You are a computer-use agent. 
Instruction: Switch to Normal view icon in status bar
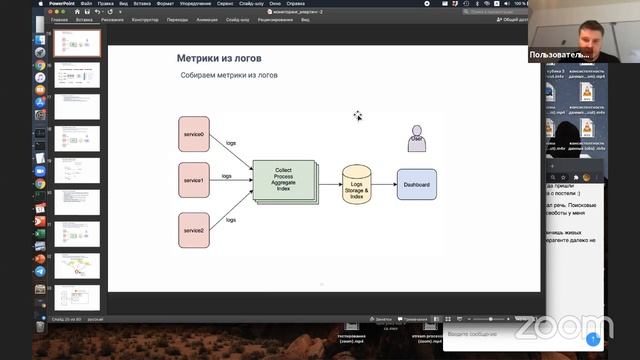point(437,319)
